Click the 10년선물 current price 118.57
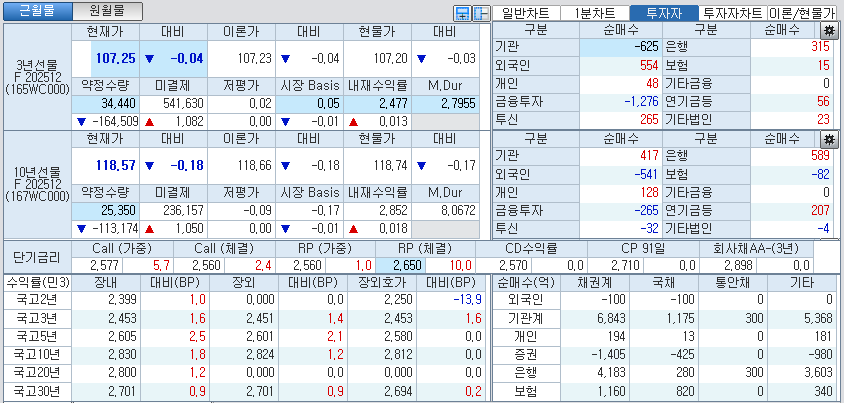Image resolution: width=844 pixels, height=403 pixels. point(116,165)
